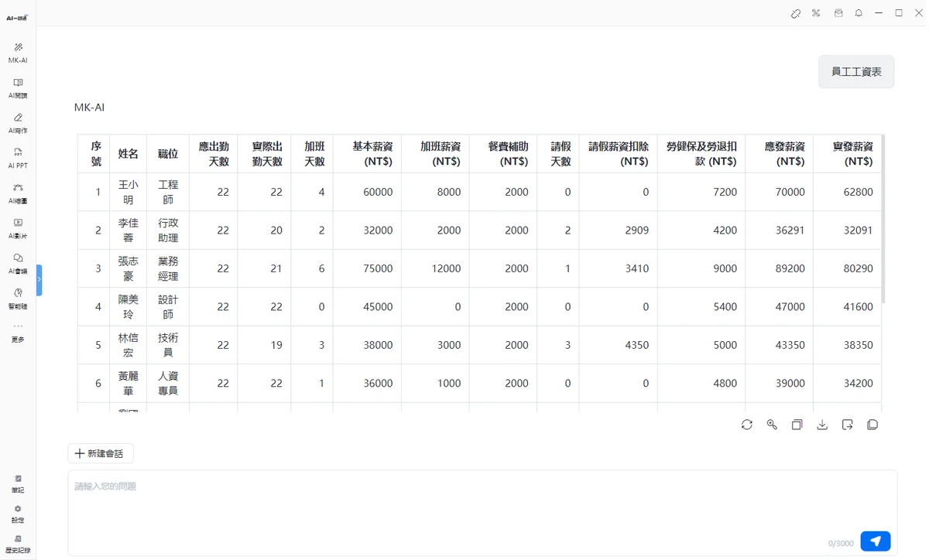The width and height of the screenshot is (929, 560).
Task: Click the 75000 base salary value
Action: [378, 268]
